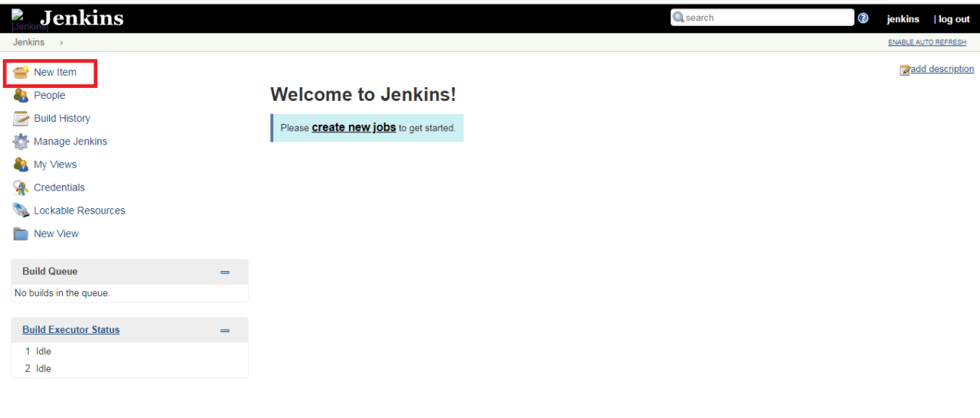
Task: Open the jenkins user profile link
Action: (903, 19)
